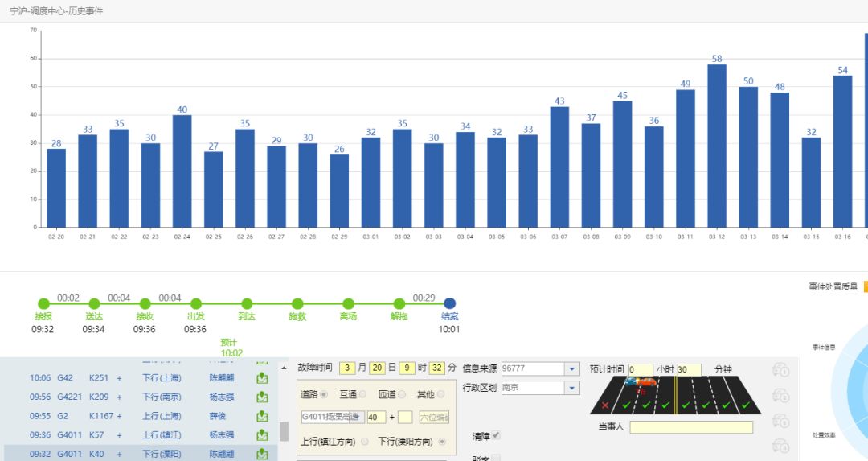The width and height of the screenshot is (868, 461).
Task: Expand the 行政区划 dropdown
Action: click(571, 388)
